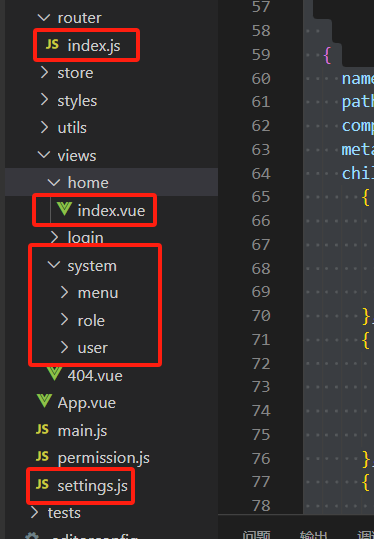Expand the styles folder
Image resolution: width=374 pixels, height=539 pixels.
(44, 100)
